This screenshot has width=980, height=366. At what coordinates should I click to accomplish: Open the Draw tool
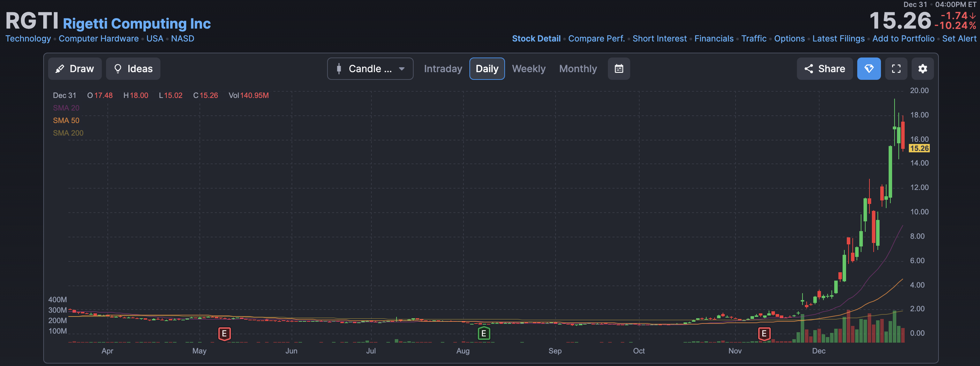pyautogui.click(x=75, y=69)
